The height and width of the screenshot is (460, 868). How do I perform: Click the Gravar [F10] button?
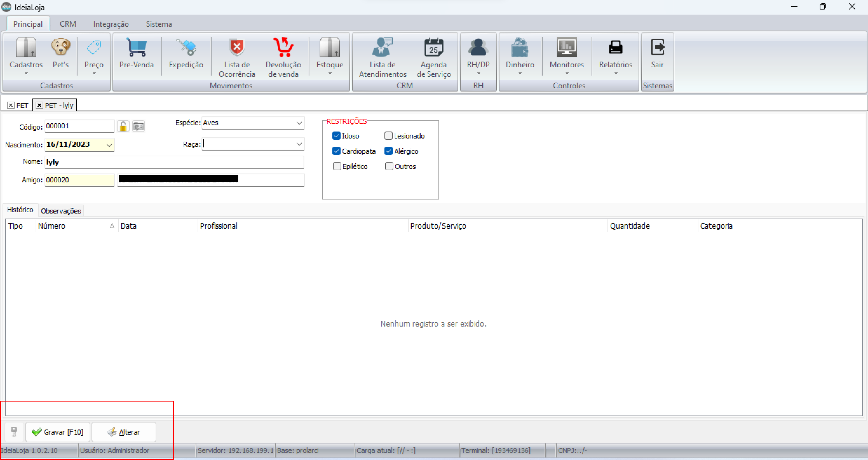pyautogui.click(x=58, y=432)
